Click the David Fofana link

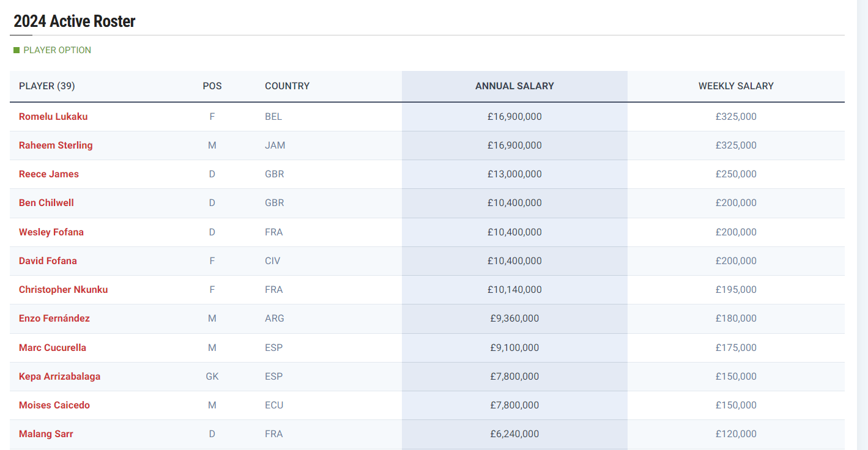pyautogui.click(x=48, y=261)
